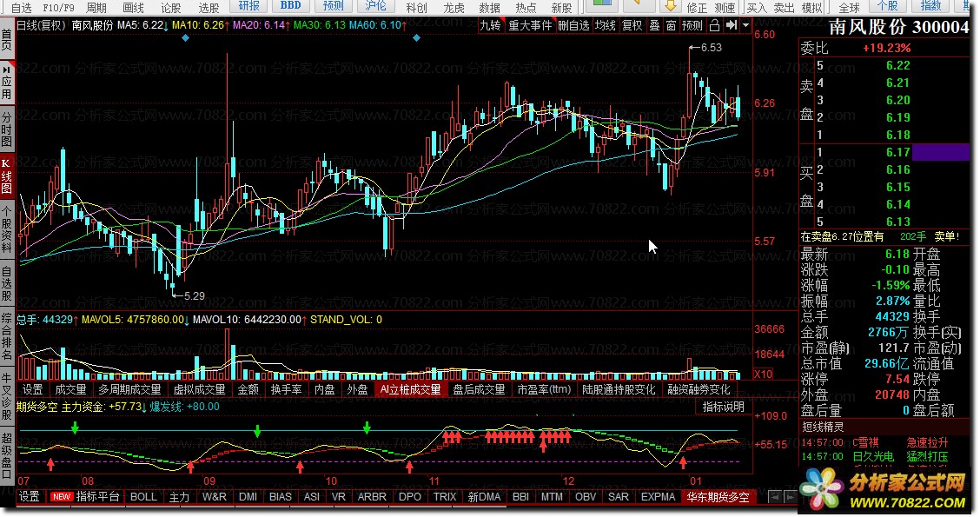
Task: Click the 预测 toolbar button
Action: [x=333, y=5]
